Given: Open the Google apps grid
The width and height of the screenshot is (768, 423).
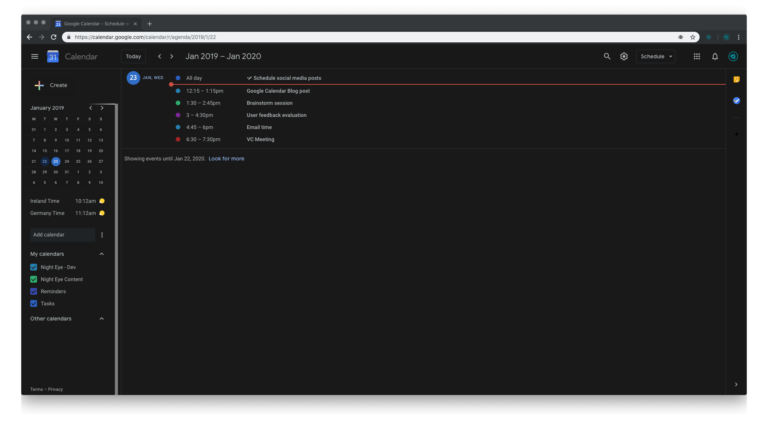Looking at the screenshot, I should click(x=697, y=57).
